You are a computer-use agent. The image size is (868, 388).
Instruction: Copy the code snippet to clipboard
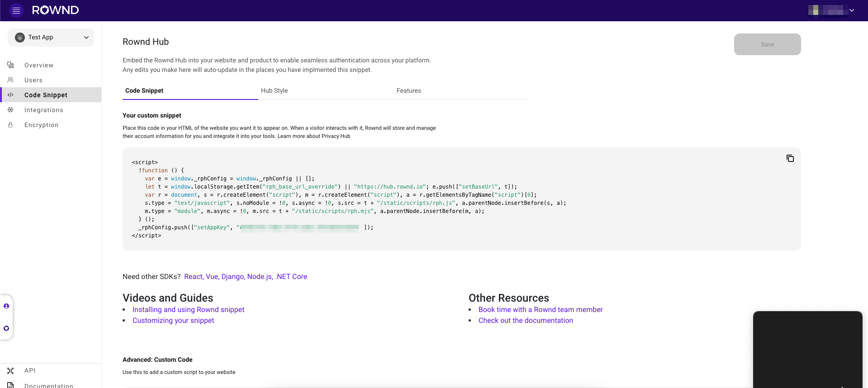point(790,158)
